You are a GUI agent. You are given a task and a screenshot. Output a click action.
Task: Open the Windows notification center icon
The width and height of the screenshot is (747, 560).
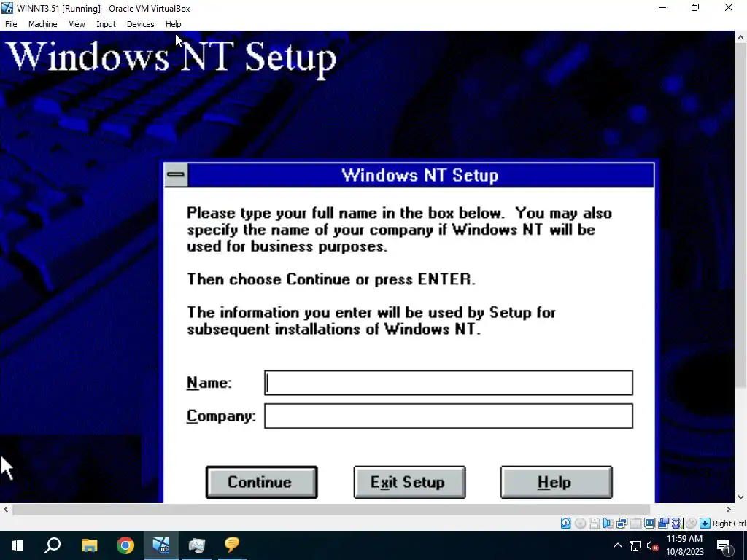click(724, 545)
